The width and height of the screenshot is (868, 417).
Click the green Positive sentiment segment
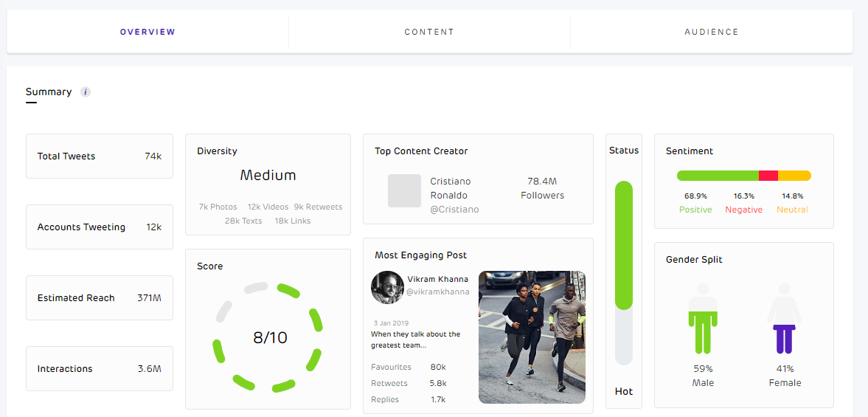[x=718, y=176]
